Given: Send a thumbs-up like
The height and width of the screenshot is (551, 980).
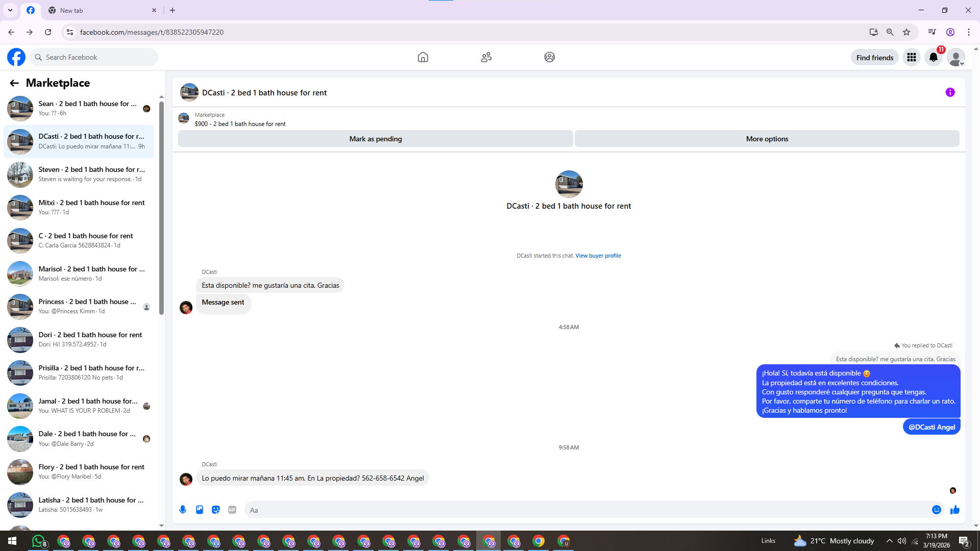Looking at the screenshot, I should click(955, 510).
